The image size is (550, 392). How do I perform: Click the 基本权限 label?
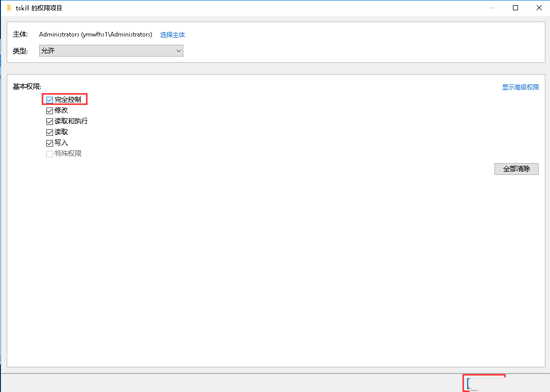click(x=27, y=86)
